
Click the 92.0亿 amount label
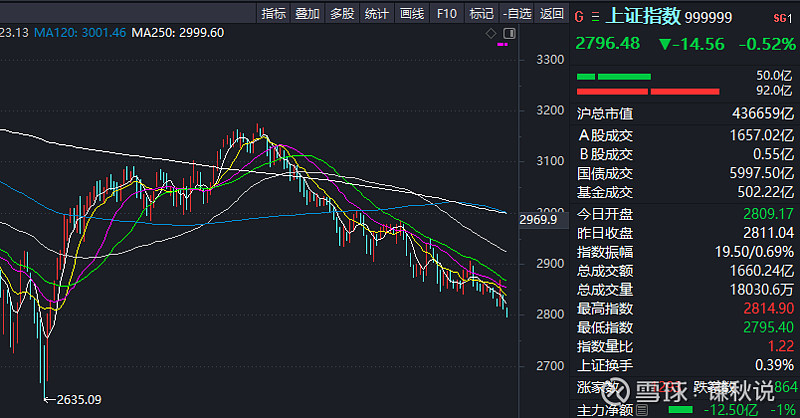coord(774,91)
